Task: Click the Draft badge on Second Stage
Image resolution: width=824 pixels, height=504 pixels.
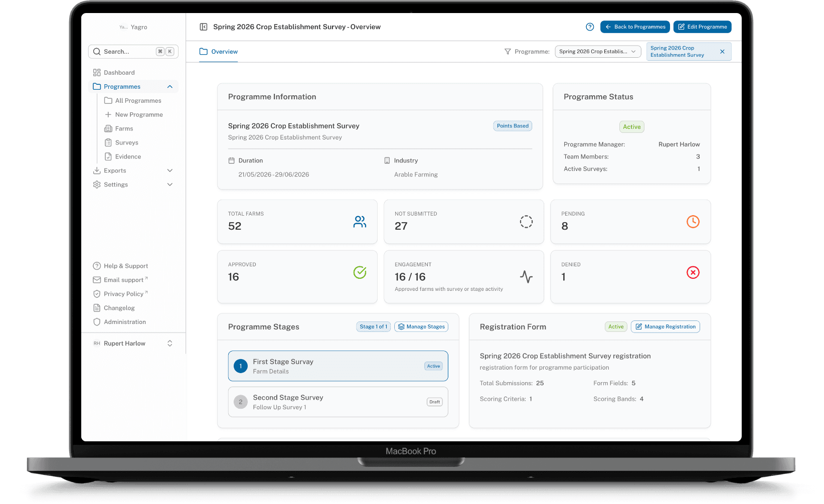Action: pos(435,402)
